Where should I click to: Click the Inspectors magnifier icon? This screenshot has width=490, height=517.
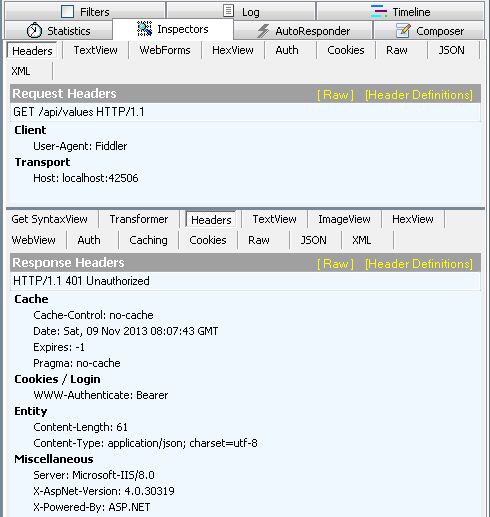144,29
